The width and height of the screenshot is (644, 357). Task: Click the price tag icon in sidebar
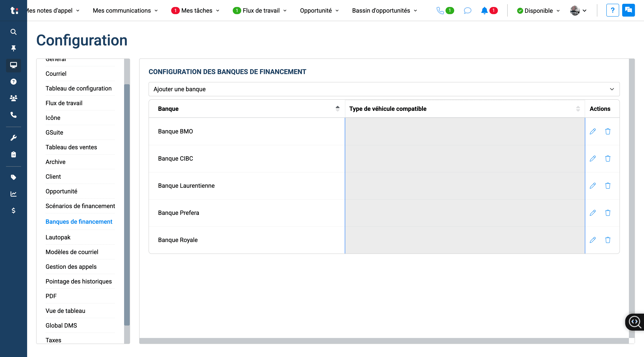[x=14, y=177]
